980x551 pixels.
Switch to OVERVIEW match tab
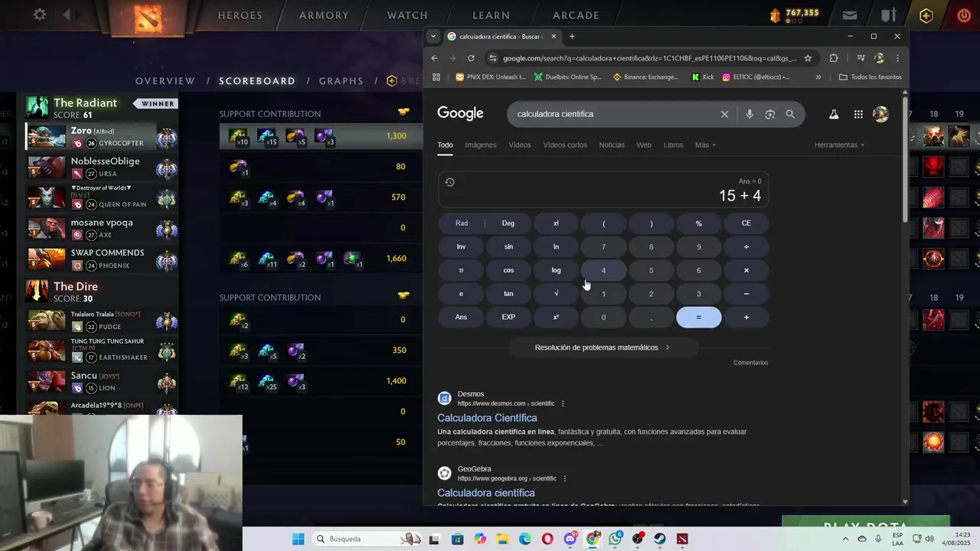coord(165,81)
